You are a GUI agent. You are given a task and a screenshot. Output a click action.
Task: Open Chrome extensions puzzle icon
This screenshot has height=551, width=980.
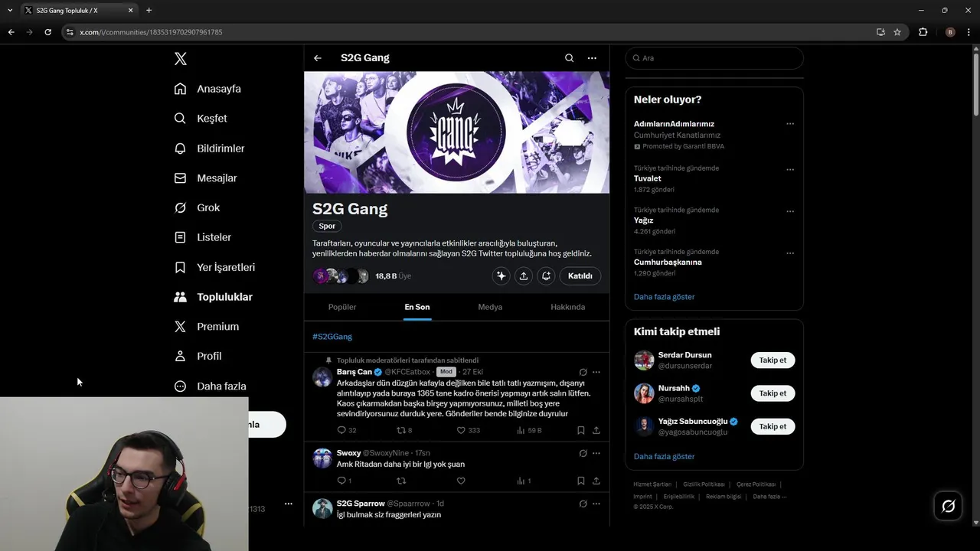click(923, 32)
